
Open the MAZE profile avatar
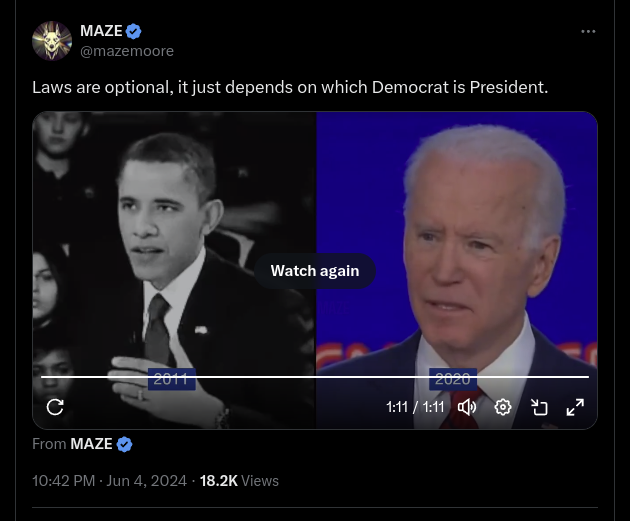coord(52,41)
